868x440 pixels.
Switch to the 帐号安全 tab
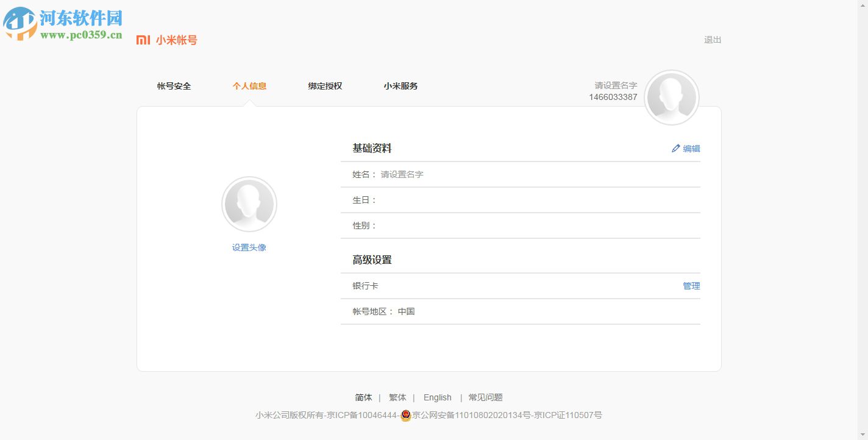tap(174, 86)
